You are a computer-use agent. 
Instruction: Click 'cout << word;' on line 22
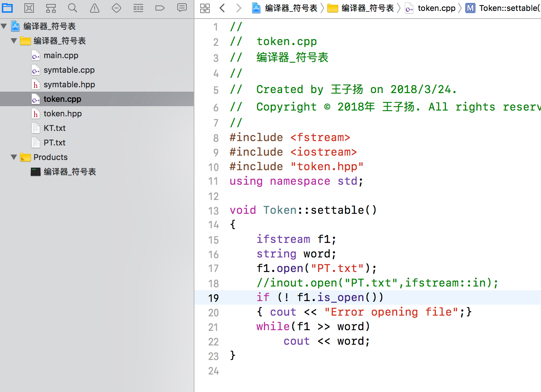[327, 341]
